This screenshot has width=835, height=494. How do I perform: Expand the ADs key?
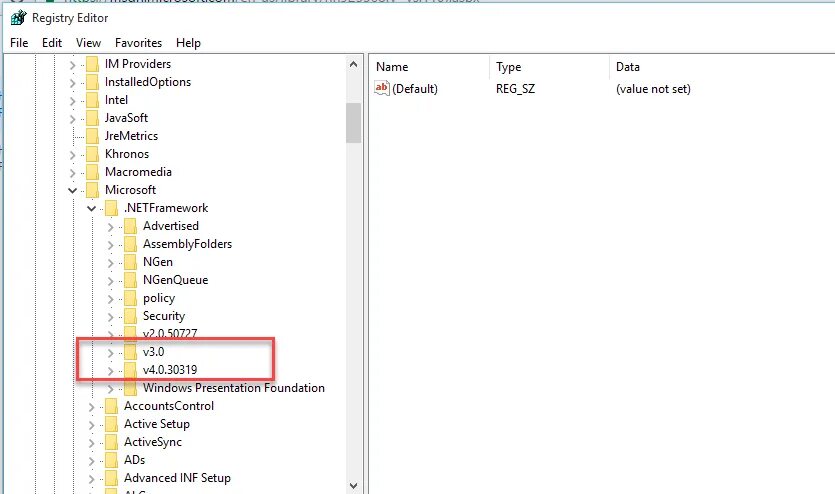point(92,461)
